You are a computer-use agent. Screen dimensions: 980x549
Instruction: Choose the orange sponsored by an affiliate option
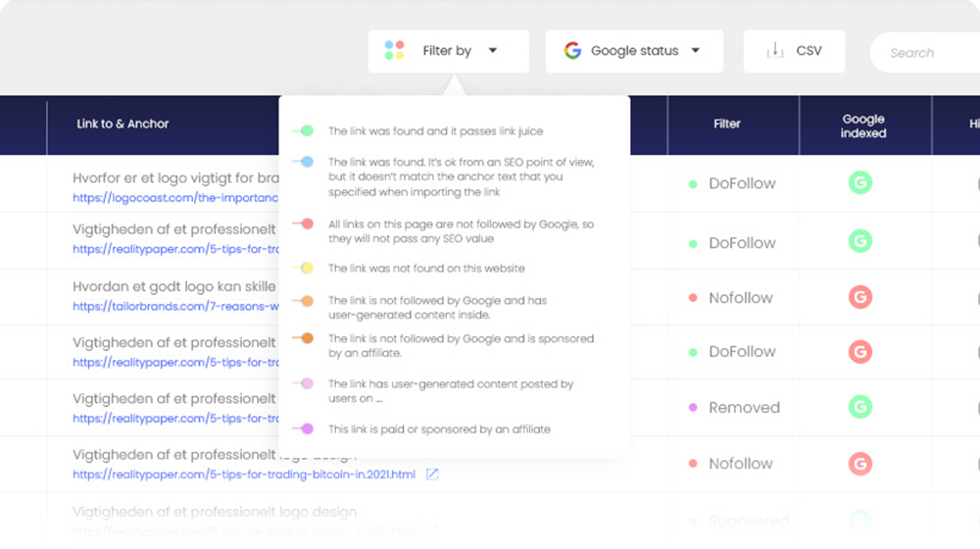click(x=461, y=346)
